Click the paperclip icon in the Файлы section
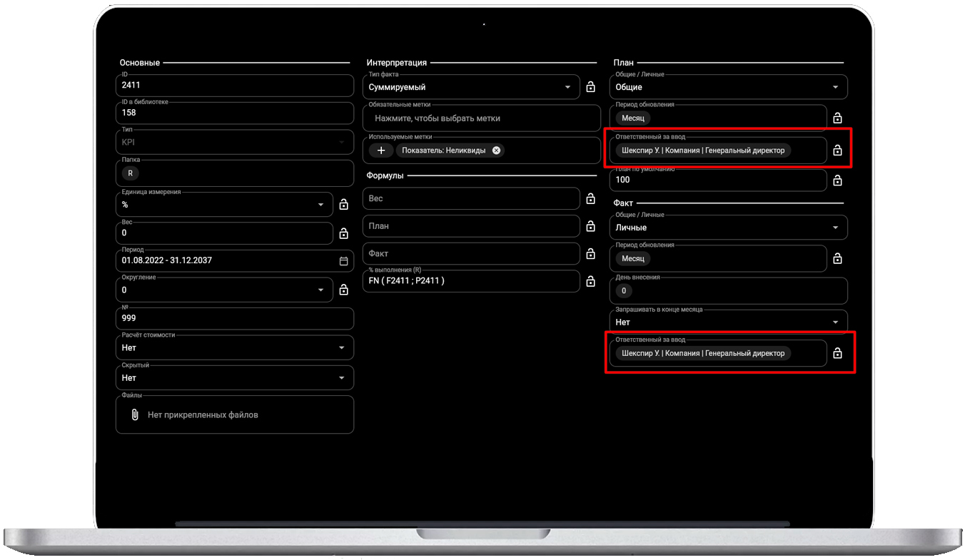Screen dimensions: 965x560 135,414
